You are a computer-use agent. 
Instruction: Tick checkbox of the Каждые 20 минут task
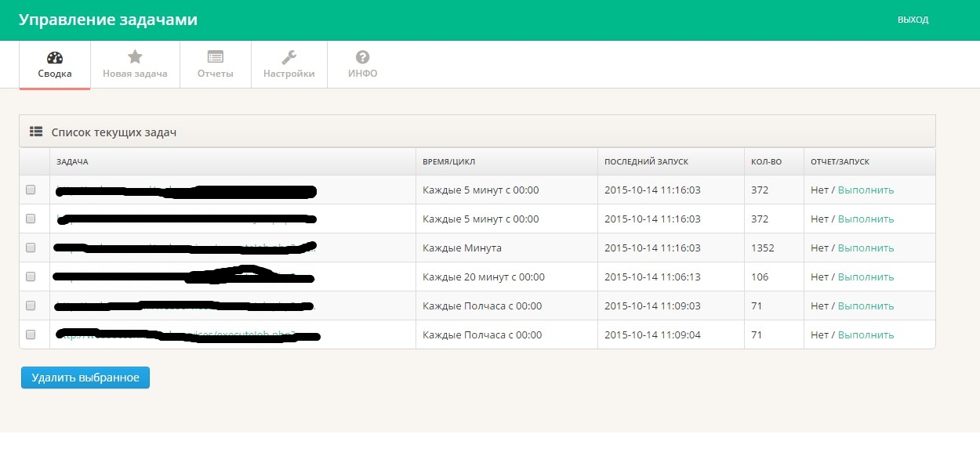click(31, 277)
